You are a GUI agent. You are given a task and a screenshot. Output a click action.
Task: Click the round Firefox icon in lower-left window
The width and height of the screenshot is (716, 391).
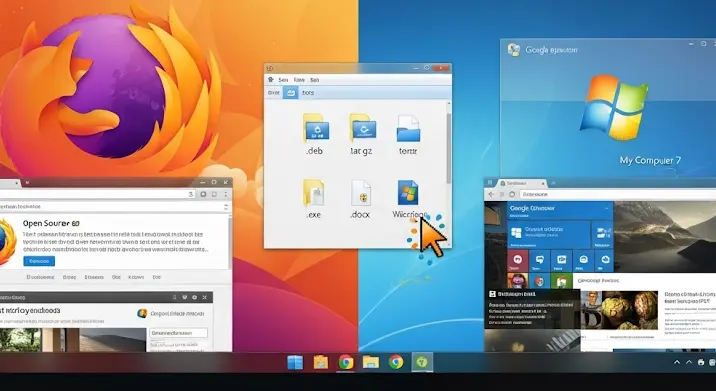142,313
